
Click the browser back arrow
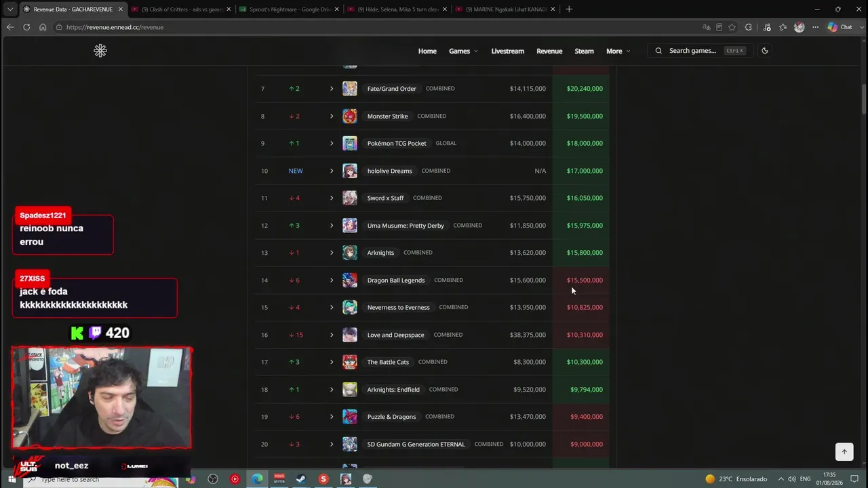pyautogui.click(x=9, y=27)
